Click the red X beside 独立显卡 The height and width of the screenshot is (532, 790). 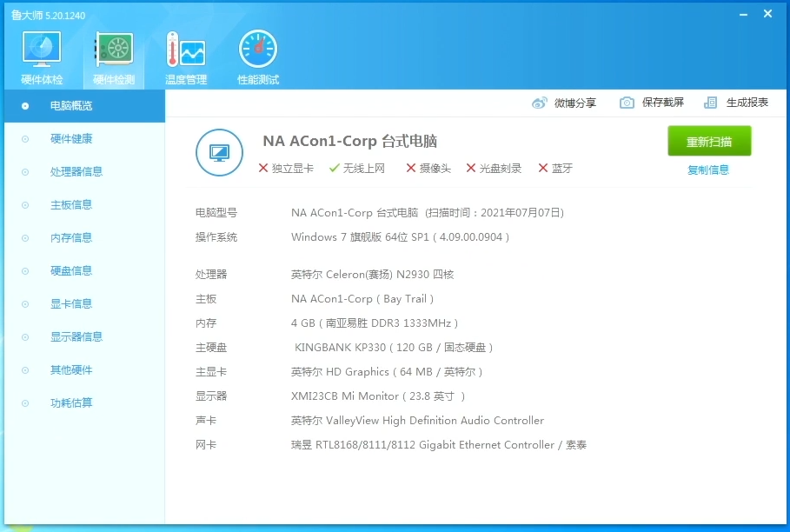263,169
